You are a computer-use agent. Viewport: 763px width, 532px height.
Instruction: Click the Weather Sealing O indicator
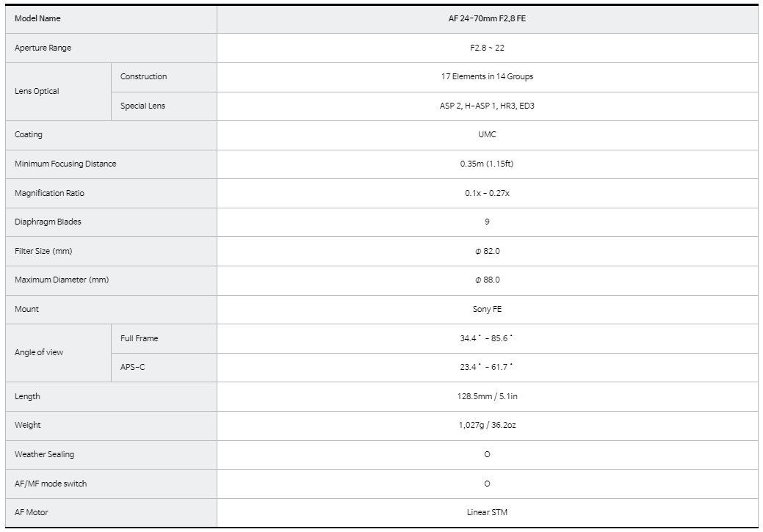pos(487,454)
